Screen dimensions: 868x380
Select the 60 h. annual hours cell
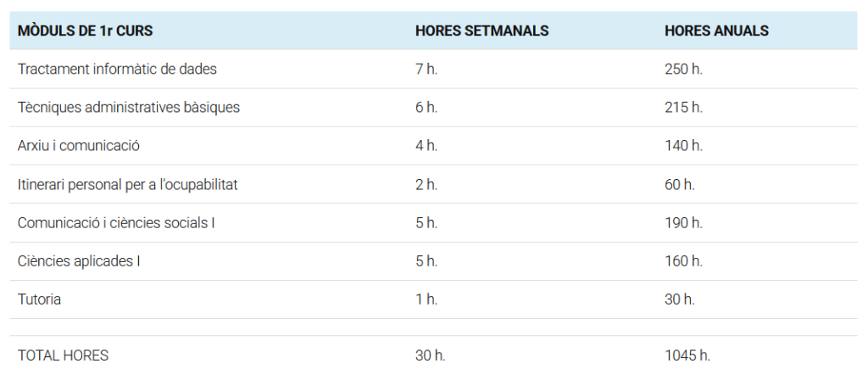pyautogui.click(x=680, y=184)
